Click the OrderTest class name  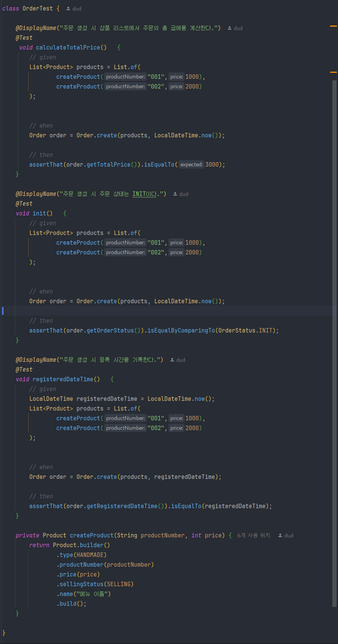38,8
